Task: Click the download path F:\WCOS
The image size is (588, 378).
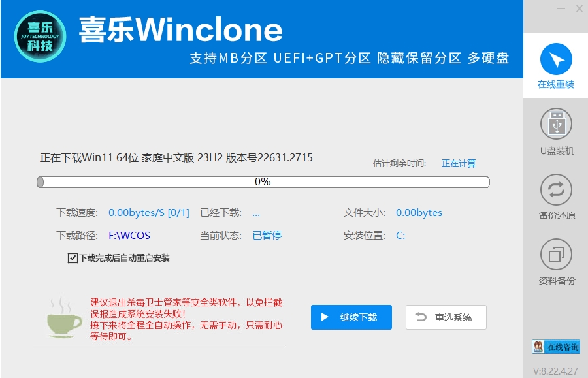Action: [x=129, y=235]
